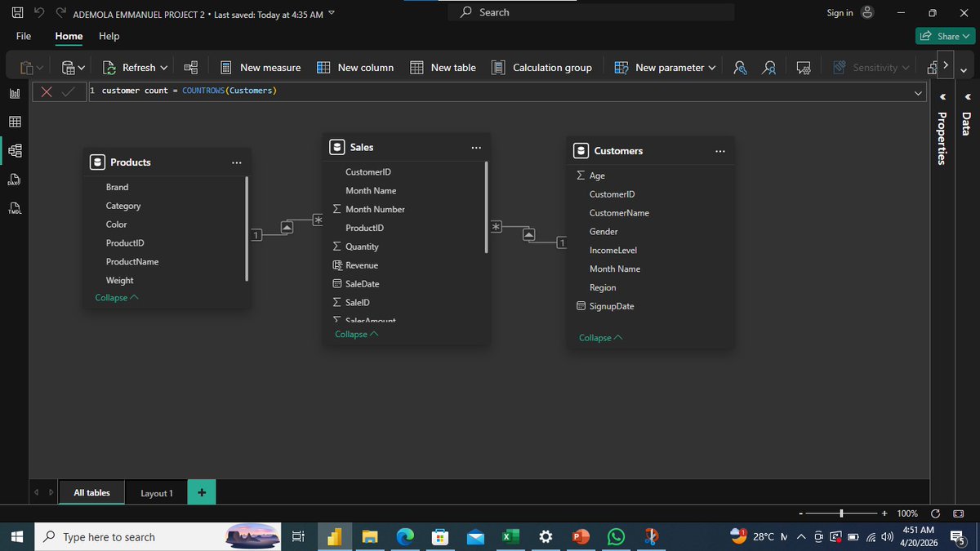Viewport: 980px width, 551px height.
Task: Collapse the Sales table card
Action: point(357,335)
